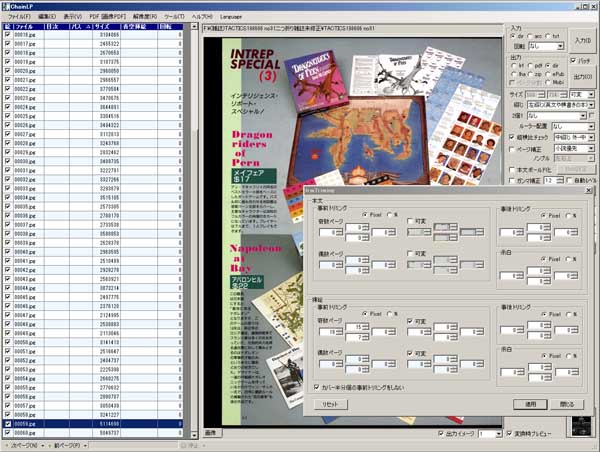600x452 pixels.
Task: Select the output Mobi radio button
Action: click(x=548, y=82)
